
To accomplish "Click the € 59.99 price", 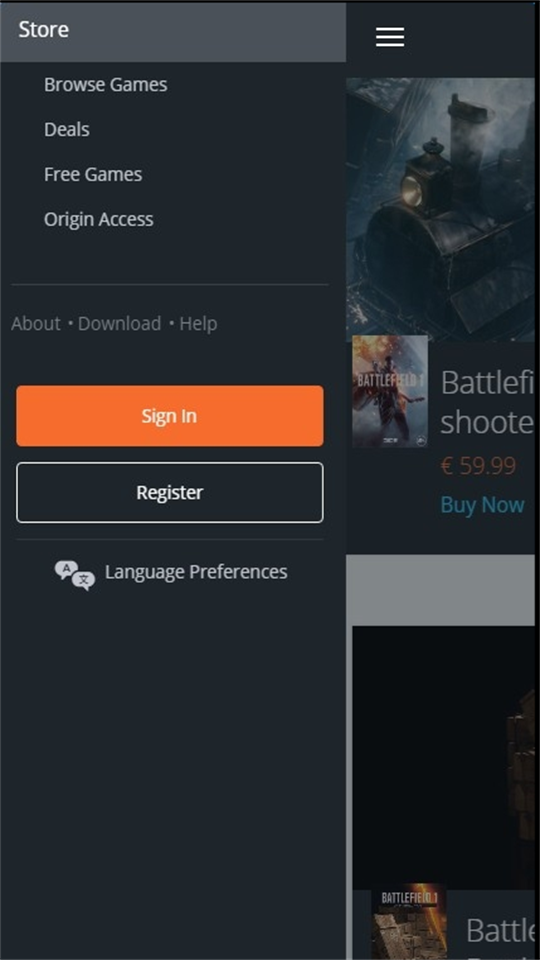I will tap(478, 466).
